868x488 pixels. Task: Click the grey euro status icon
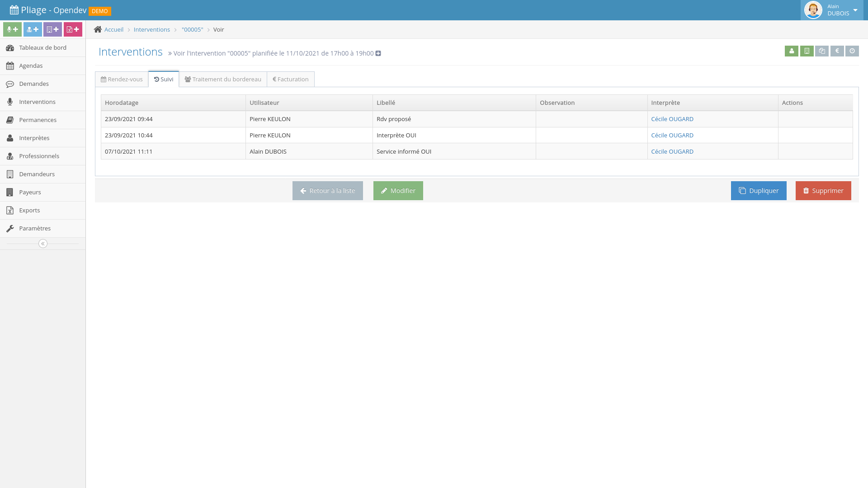pos(837,51)
